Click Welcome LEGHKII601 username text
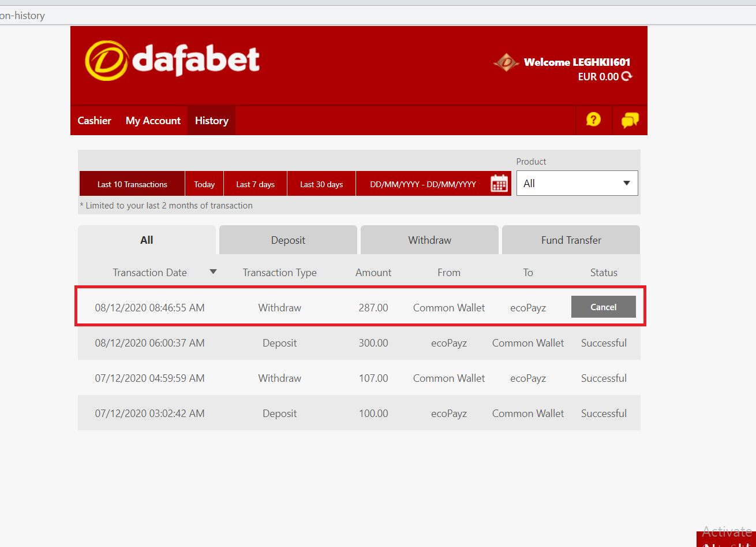The width and height of the screenshot is (756, 547). [577, 62]
